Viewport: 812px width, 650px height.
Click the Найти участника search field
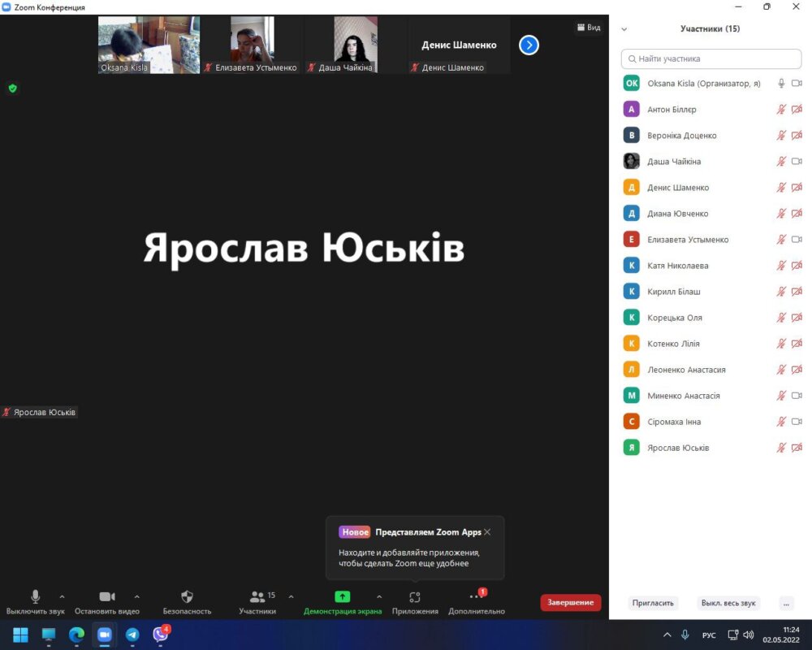tap(711, 58)
